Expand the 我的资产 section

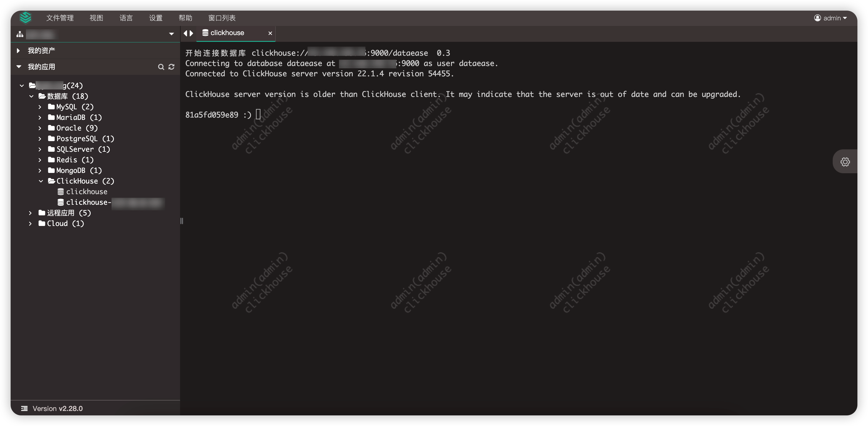click(19, 50)
